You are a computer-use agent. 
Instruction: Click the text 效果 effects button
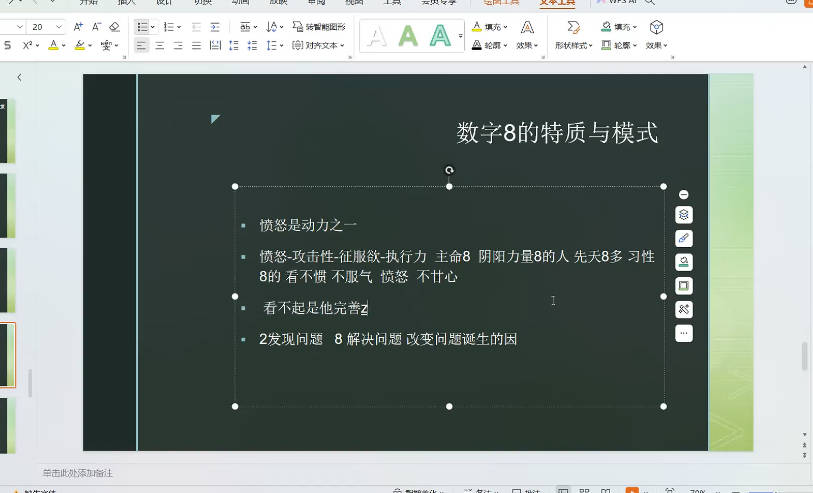[x=526, y=46]
